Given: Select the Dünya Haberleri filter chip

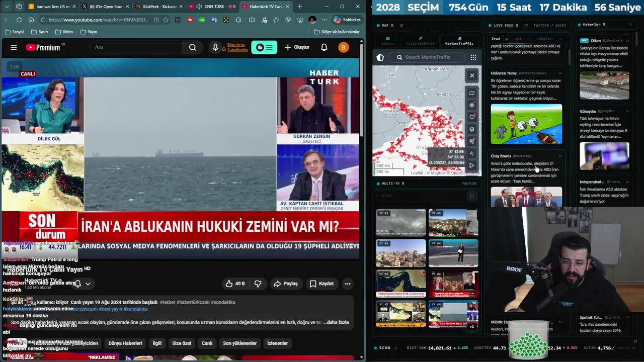Looking at the screenshot, I should (x=125, y=343).
